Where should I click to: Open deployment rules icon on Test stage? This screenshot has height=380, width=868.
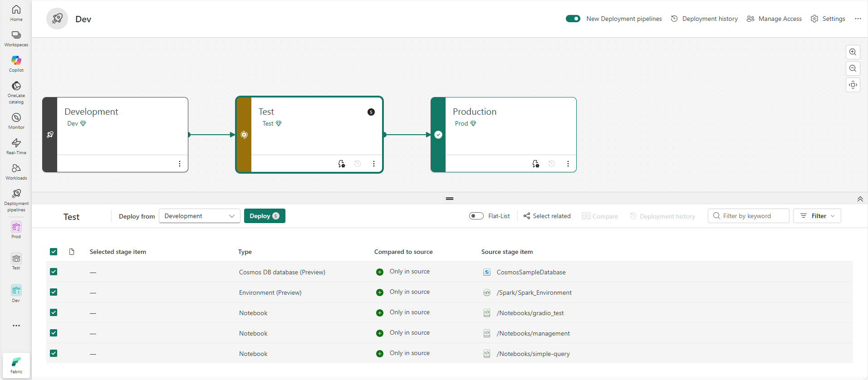tap(342, 164)
